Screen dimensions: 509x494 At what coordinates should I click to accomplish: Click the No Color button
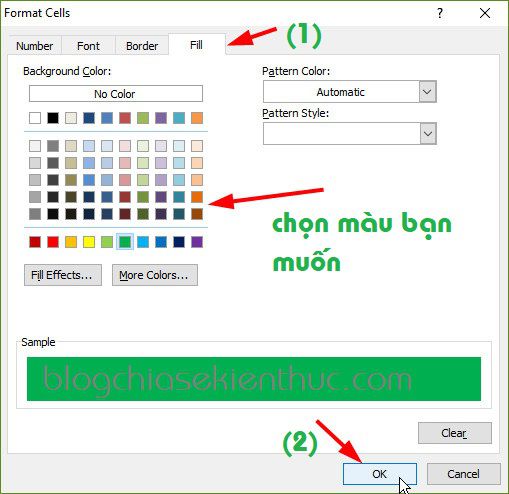pyautogui.click(x=116, y=94)
